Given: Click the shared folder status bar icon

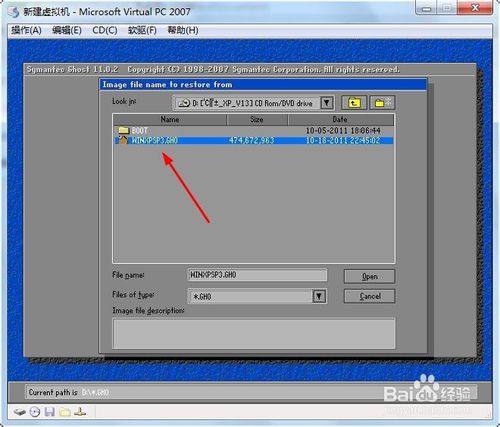Looking at the screenshot, I should coord(65,412).
